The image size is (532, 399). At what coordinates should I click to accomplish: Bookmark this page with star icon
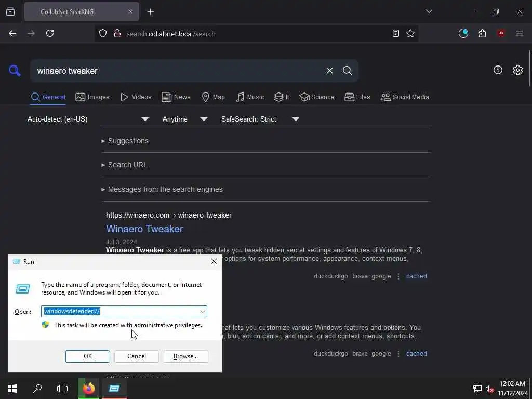[x=410, y=33]
